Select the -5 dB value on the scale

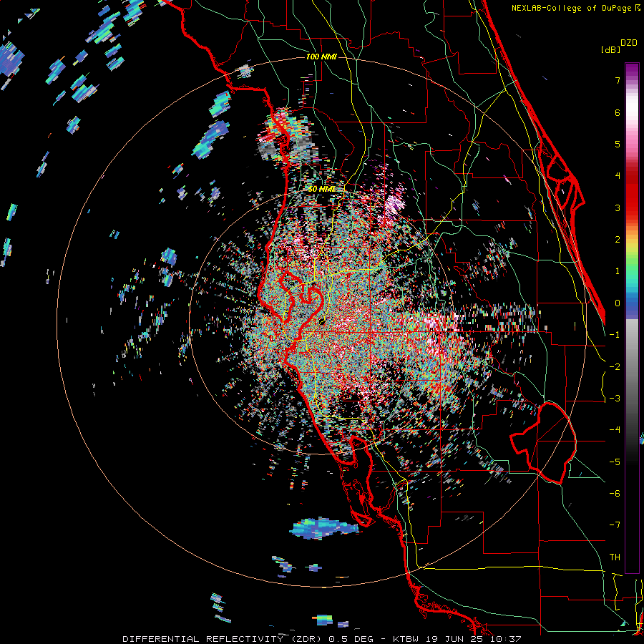pyautogui.click(x=615, y=462)
